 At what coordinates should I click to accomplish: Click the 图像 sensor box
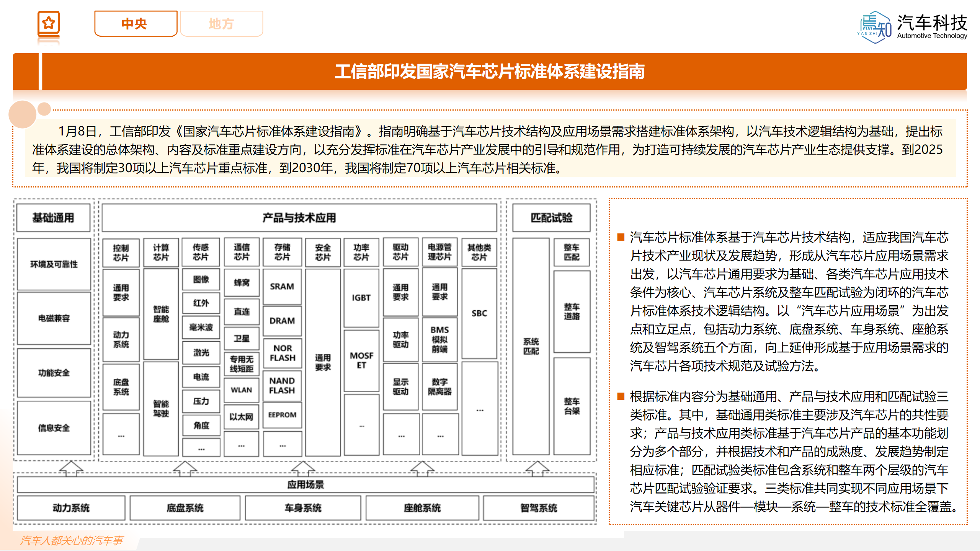point(201,280)
